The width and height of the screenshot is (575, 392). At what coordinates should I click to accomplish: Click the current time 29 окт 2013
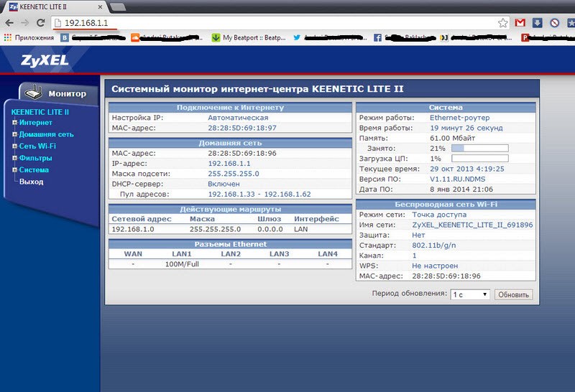pyautogui.click(x=466, y=169)
